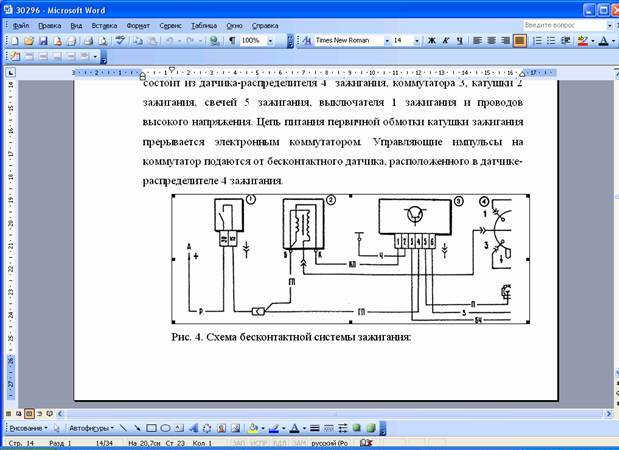Select the Arrow drawing tool
This screenshot has width=619, height=450.
[x=137, y=428]
